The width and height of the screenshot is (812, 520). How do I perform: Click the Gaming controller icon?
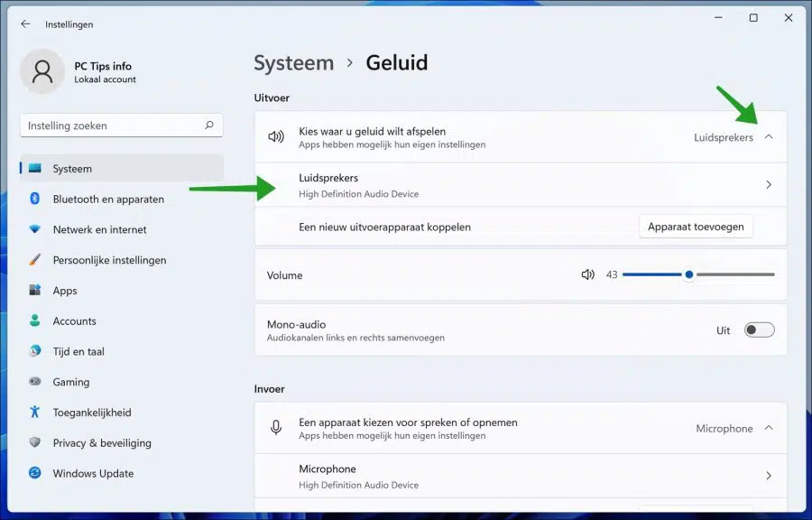34,382
